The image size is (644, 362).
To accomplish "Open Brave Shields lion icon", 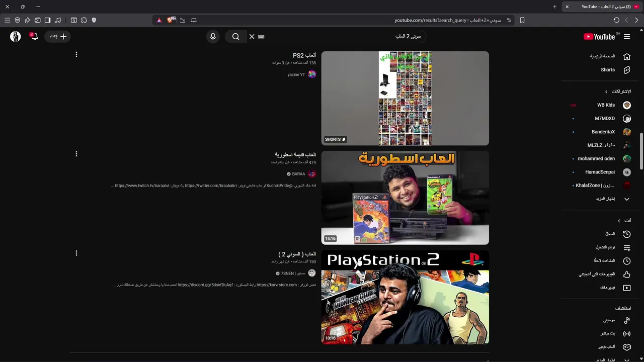I will click(x=171, y=20).
